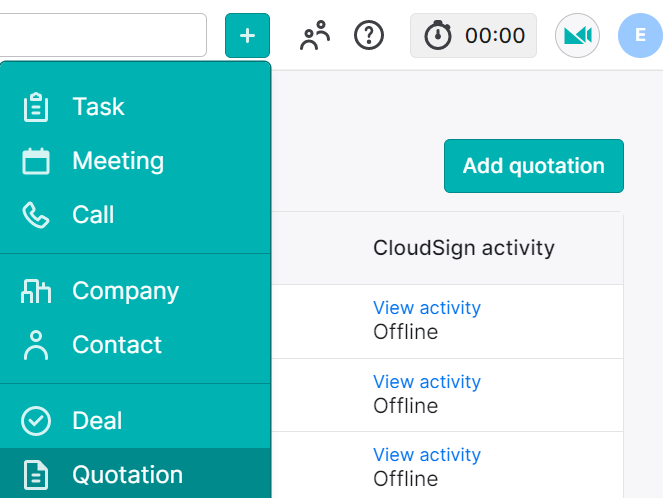The width and height of the screenshot is (663, 498).
Task: Click the Add quotation button
Action: pos(534,166)
